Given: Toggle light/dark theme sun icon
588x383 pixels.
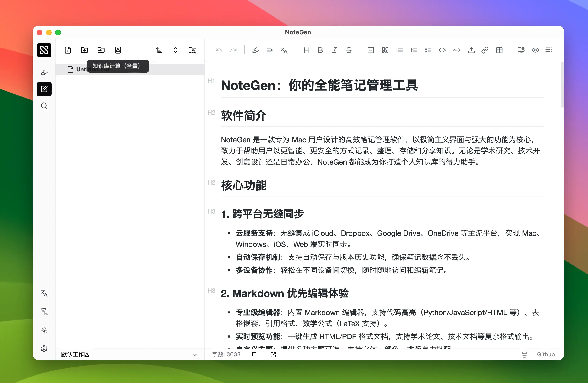Looking at the screenshot, I should pyautogui.click(x=44, y=330).
